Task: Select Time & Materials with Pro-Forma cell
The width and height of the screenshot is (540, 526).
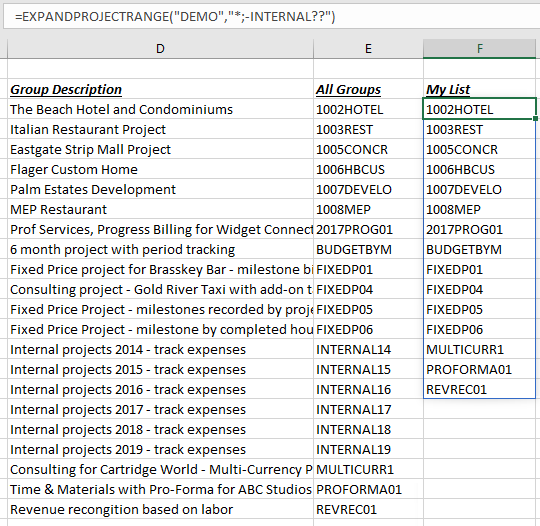Action: pos(160,489)
